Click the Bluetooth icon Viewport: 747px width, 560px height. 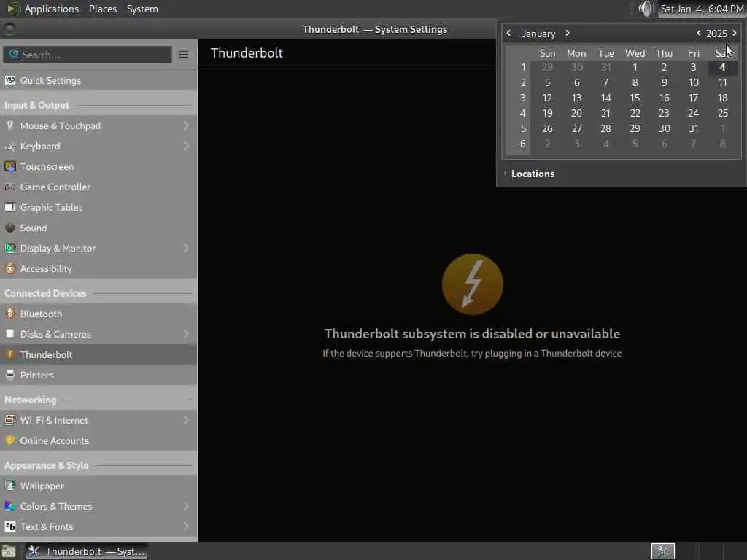(x=10, y=314)
